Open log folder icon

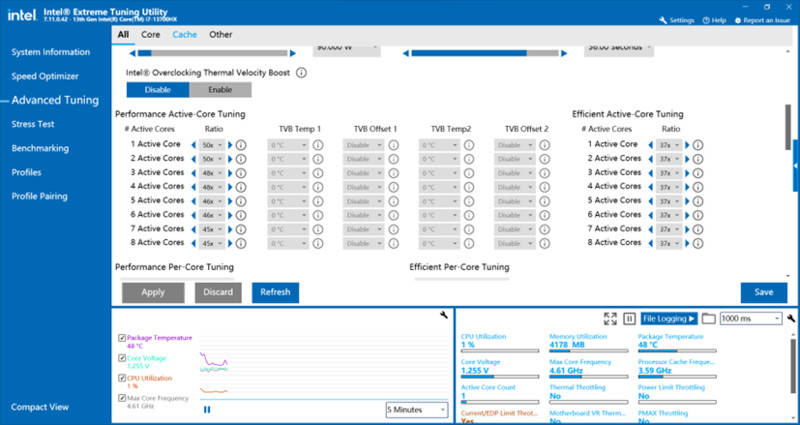tap(708, 319)
